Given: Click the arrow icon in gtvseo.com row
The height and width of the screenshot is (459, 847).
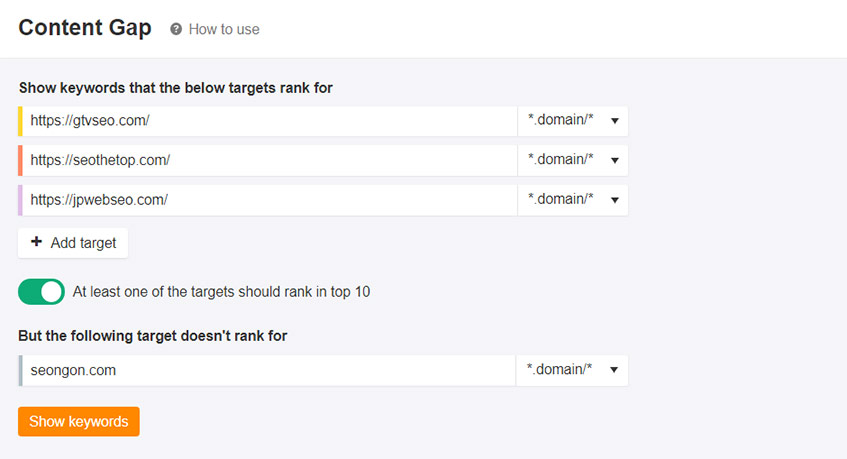Looking at the screenshot, I should pyautogui.click(x=615, y=121).
